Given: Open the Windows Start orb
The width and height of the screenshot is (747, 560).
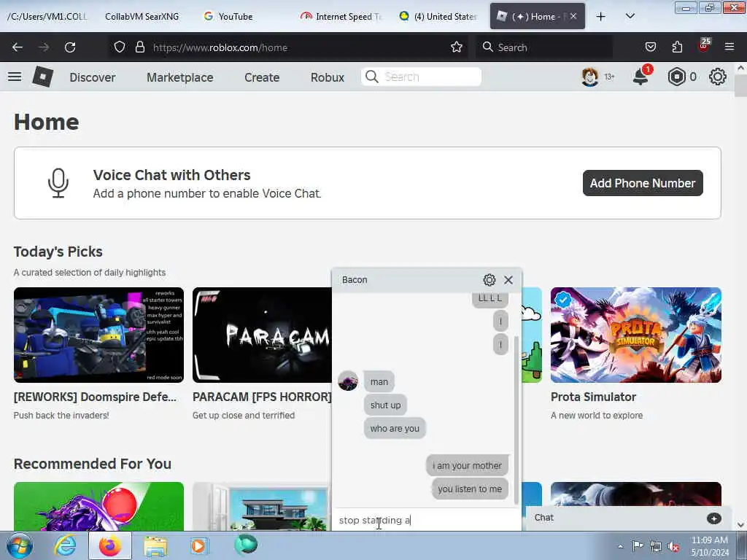Looking at the screenshot, I should 19,545.
